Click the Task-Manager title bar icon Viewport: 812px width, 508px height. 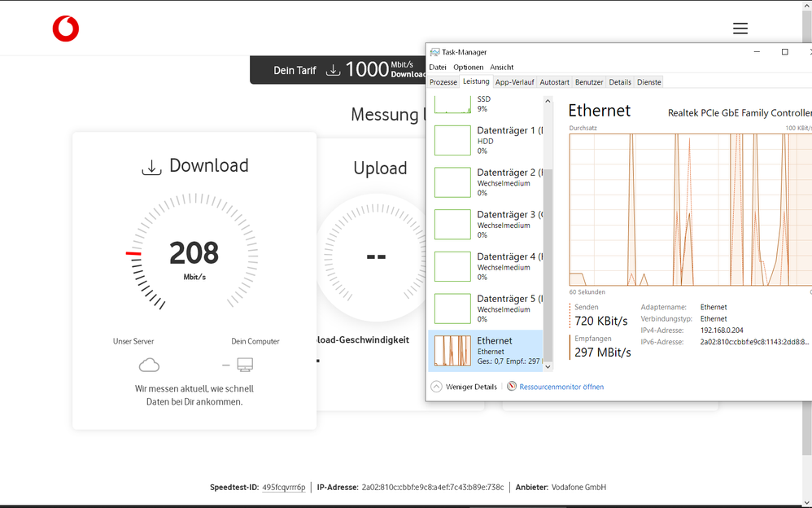[434, 52]
